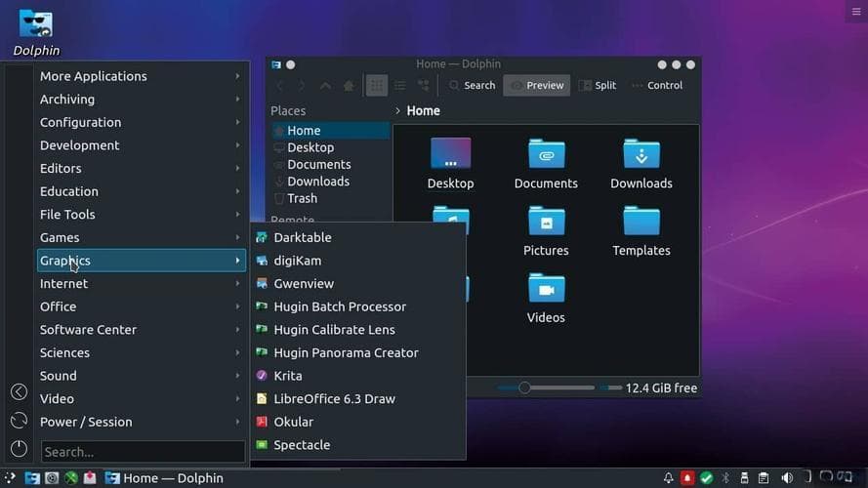Image resolution: width=868 pixels, height=488 pixels.
Task: Open the Videos folder icon
Action: click(x=546, y=298)
